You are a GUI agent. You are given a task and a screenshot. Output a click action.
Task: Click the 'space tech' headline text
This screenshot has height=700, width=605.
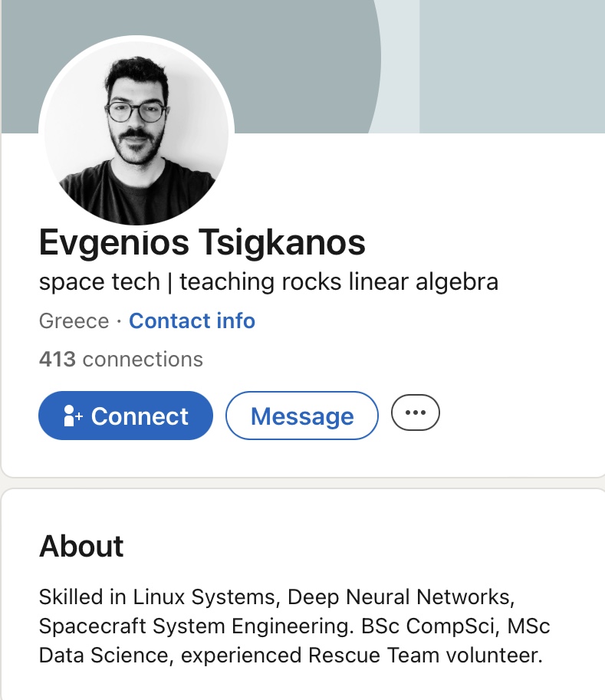click(100, 281)
